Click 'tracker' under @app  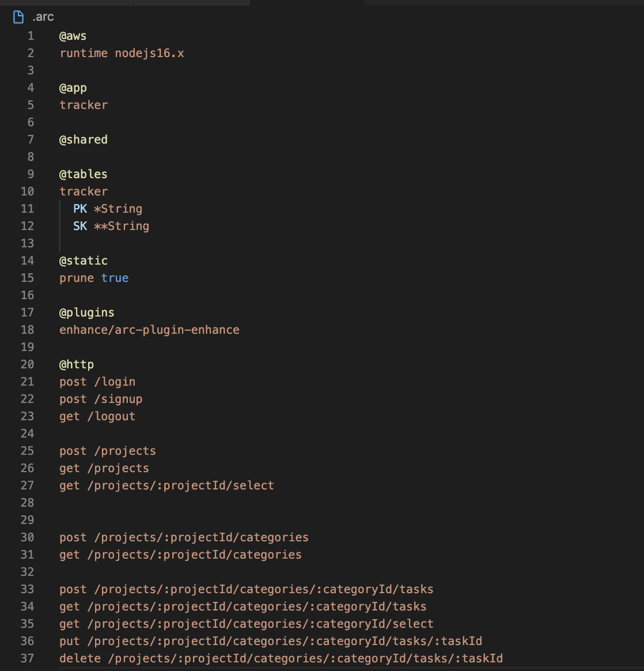84,105
